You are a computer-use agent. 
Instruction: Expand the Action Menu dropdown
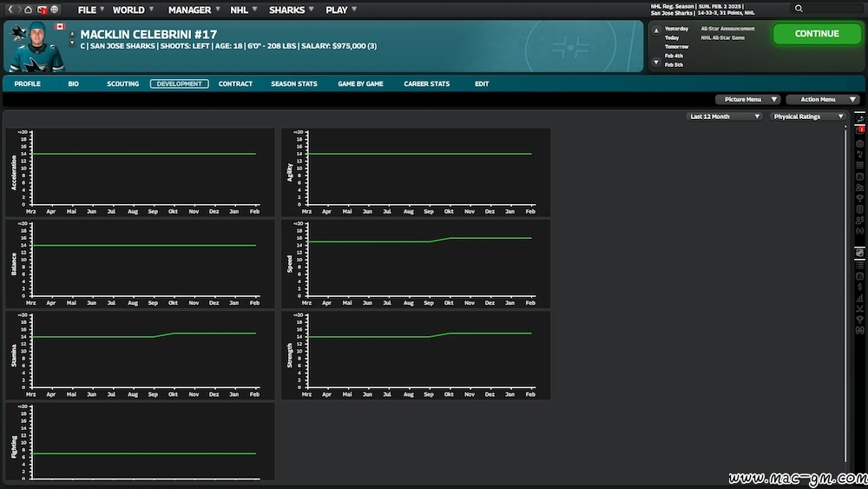click(x=823, y=99)
